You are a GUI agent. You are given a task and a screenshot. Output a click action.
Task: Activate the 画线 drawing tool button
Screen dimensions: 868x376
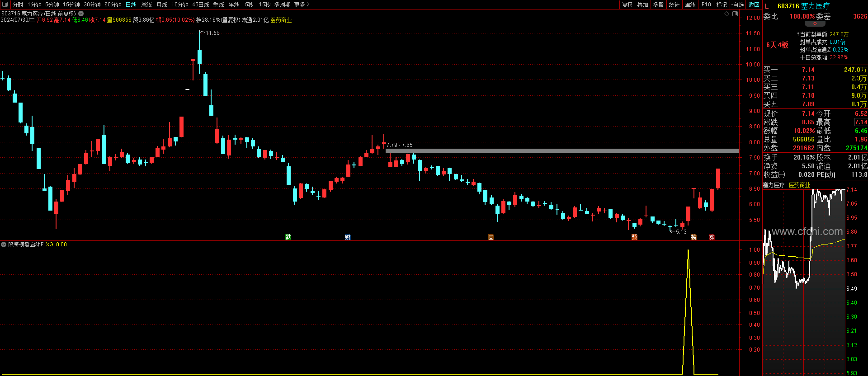(x=690, y=5)
